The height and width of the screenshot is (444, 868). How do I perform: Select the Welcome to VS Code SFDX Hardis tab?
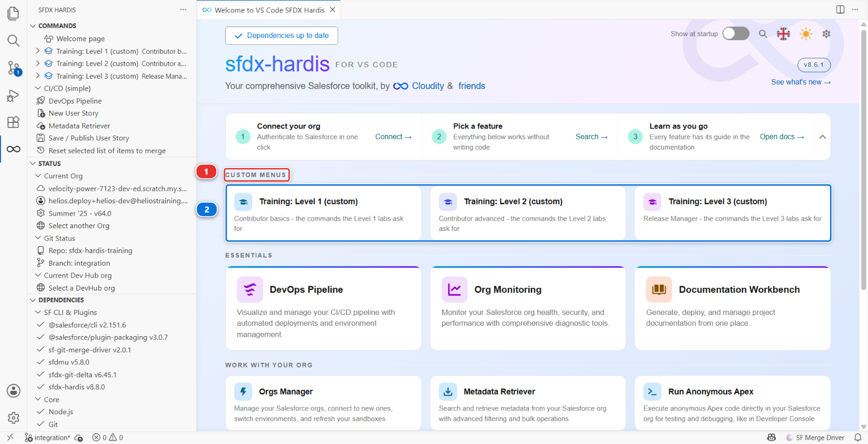click(x=269, y=10)
